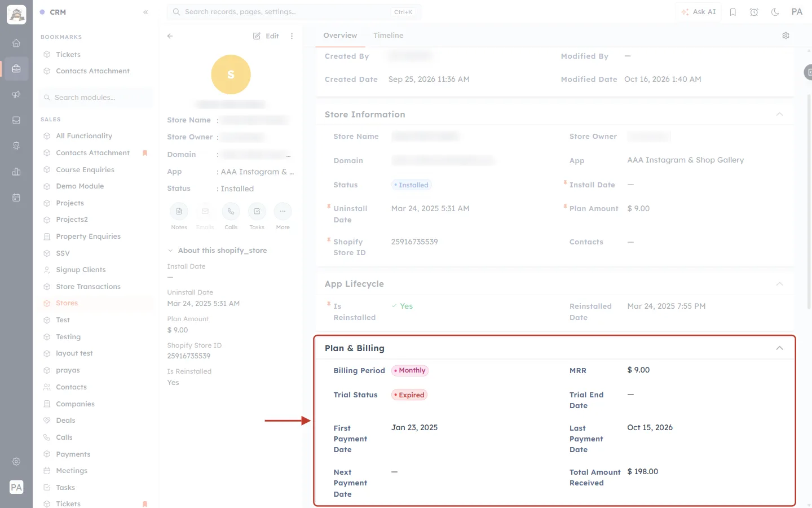The image size is (812, 508).
Task: Click the Installed status badge
Action: [412, 185]
